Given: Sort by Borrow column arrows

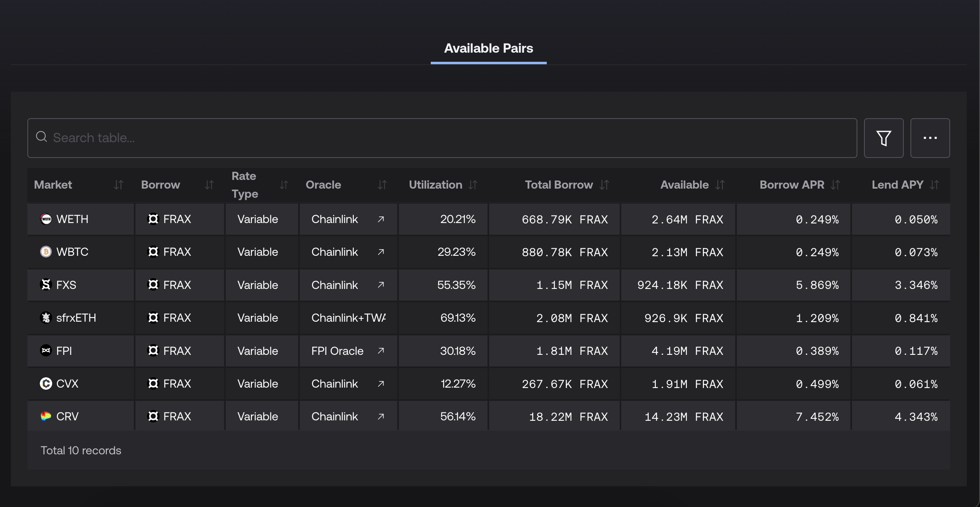Looking at the screenshot, I should 210,185.
